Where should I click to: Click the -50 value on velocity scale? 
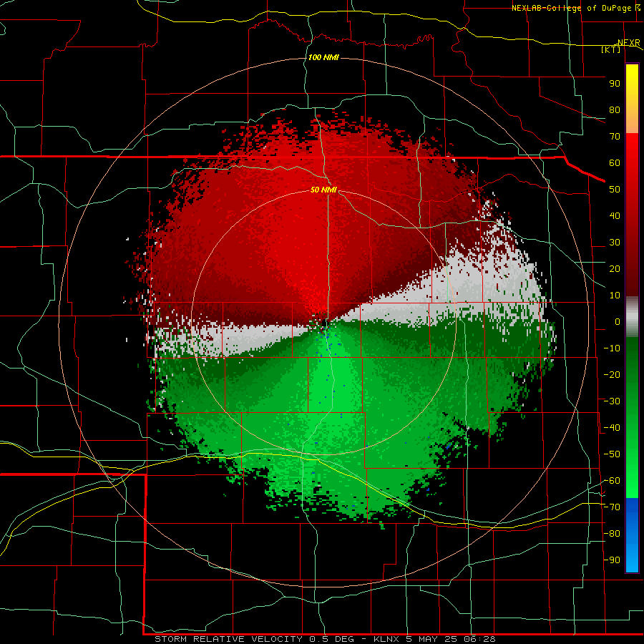pyautogui.click(x=612, y=454)
